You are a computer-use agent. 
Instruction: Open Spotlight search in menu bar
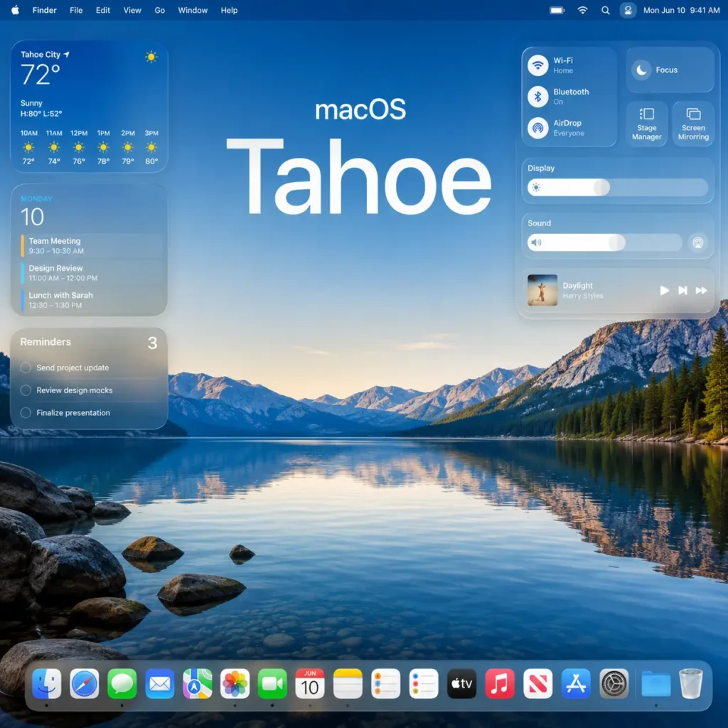coord(606,10)
